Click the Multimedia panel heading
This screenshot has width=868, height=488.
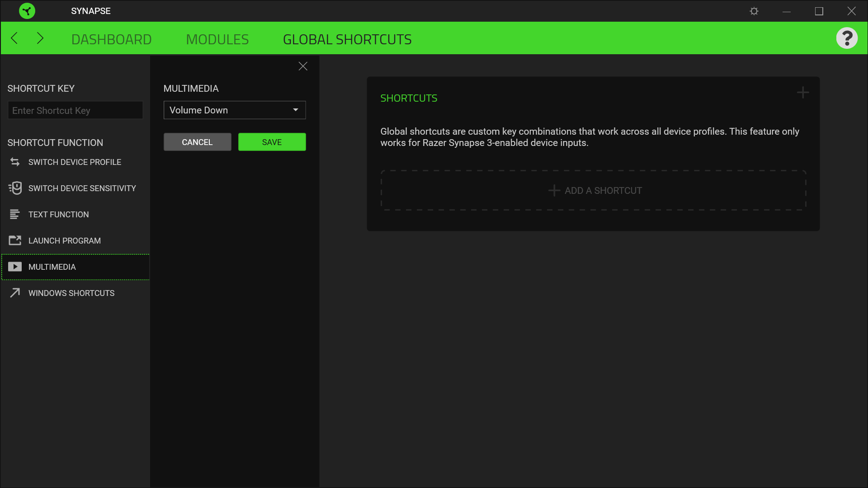[x=191, y=89]
